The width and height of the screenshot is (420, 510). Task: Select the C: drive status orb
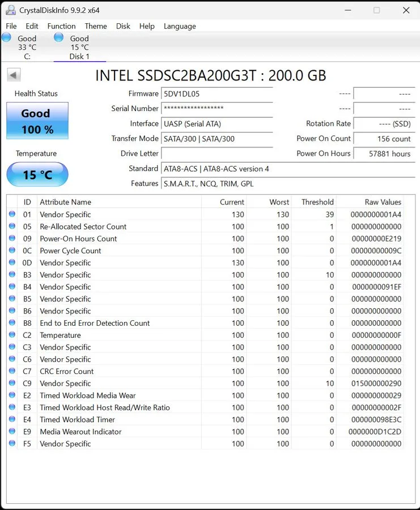pos(6,37)
